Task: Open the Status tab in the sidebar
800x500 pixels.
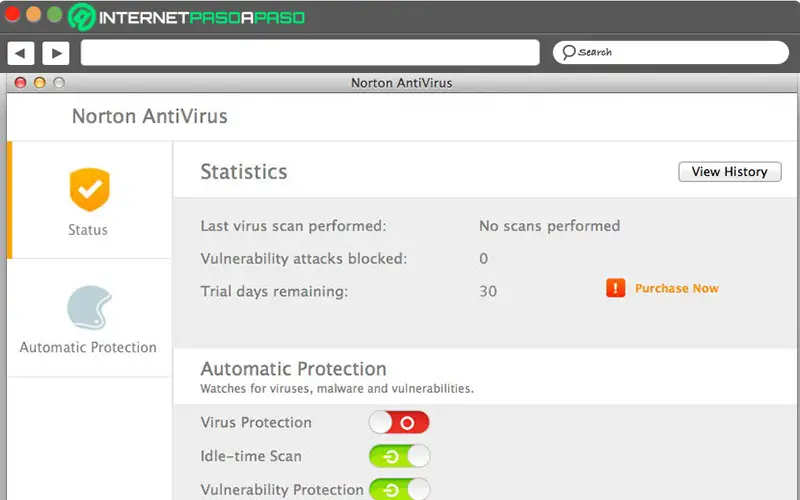Action: (x=88, y=200)
